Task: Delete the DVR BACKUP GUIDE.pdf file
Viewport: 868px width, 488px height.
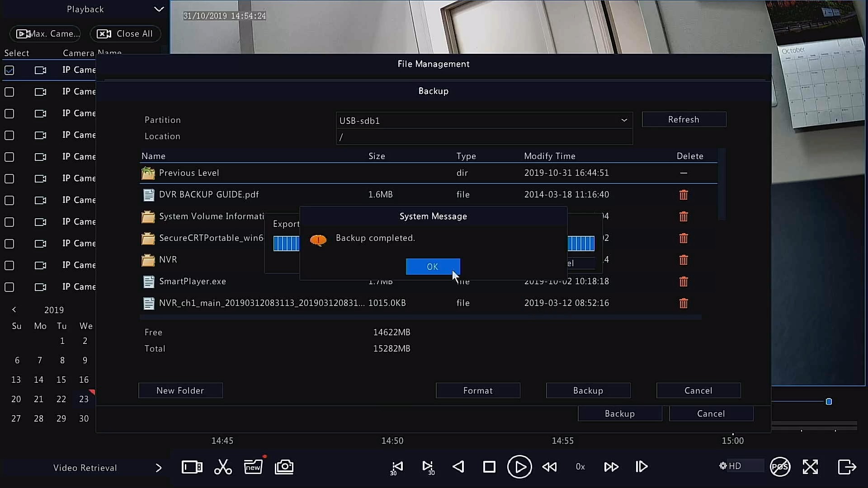Action: click(x=683, y=195)
